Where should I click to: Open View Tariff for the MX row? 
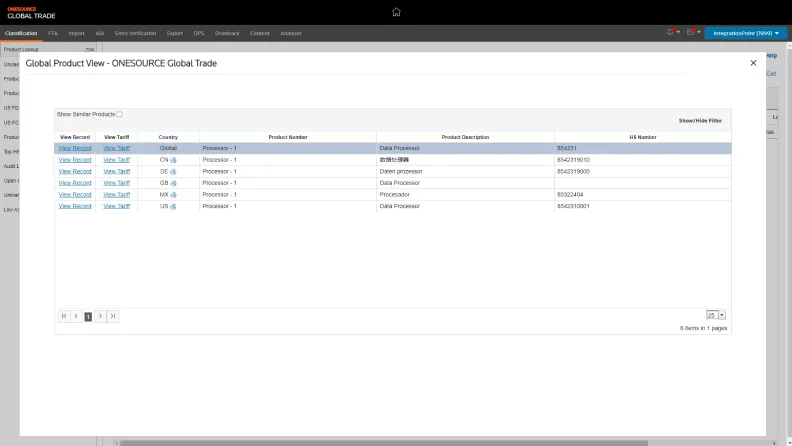[x=117, y=195]
